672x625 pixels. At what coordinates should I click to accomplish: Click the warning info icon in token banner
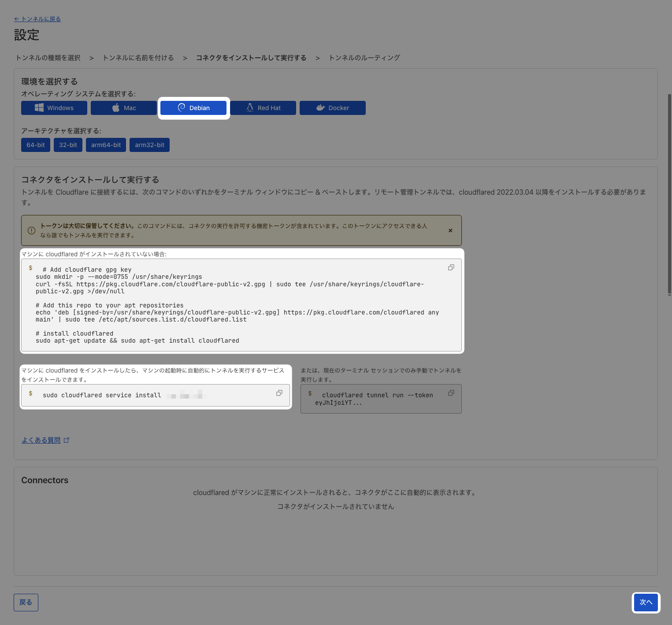(31, 230)
